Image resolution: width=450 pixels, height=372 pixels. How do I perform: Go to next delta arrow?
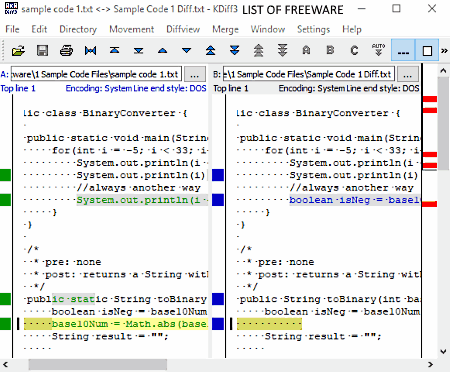coord(186,51)
